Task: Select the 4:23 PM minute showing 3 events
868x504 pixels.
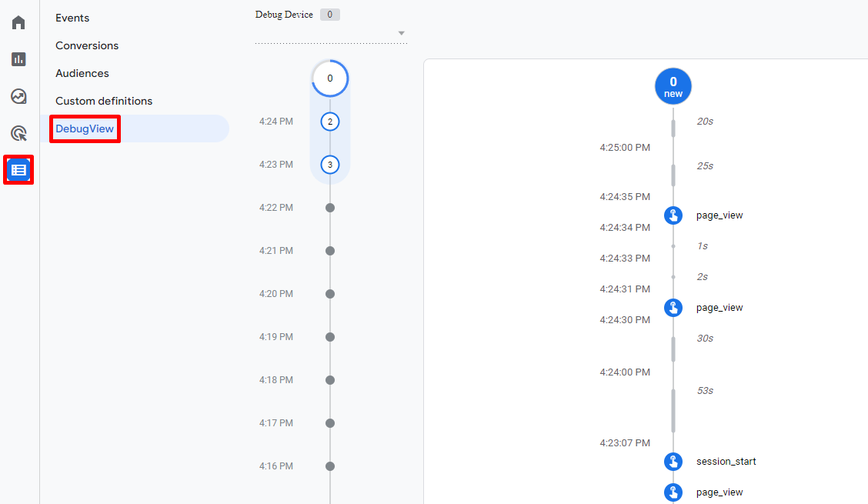Action: pos(330,164)
